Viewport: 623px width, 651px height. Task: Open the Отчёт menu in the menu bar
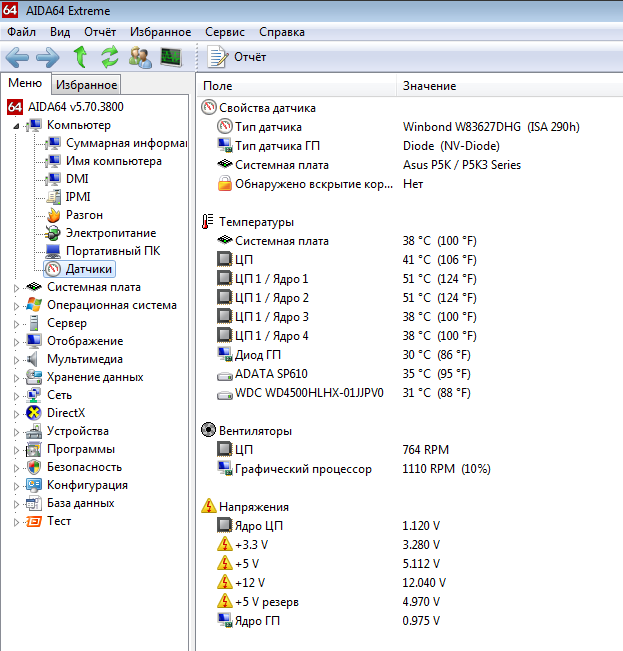[x=100, y=32]
